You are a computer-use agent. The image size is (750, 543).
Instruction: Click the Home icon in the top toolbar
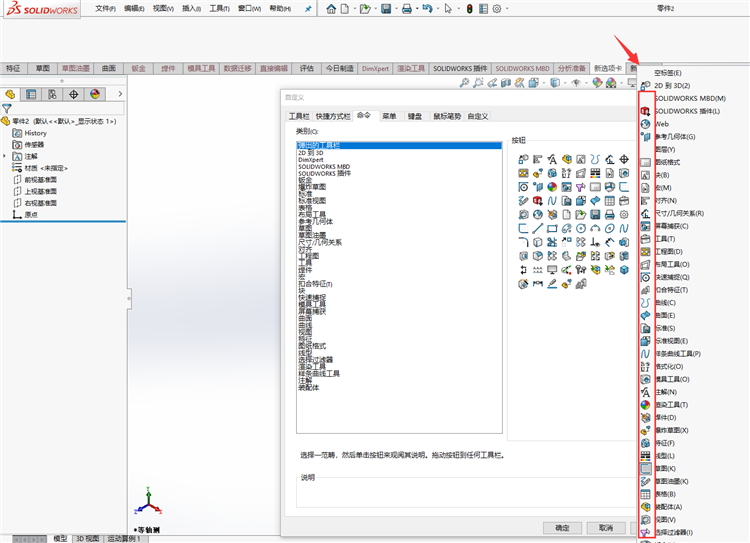click(x=331, y=9)
